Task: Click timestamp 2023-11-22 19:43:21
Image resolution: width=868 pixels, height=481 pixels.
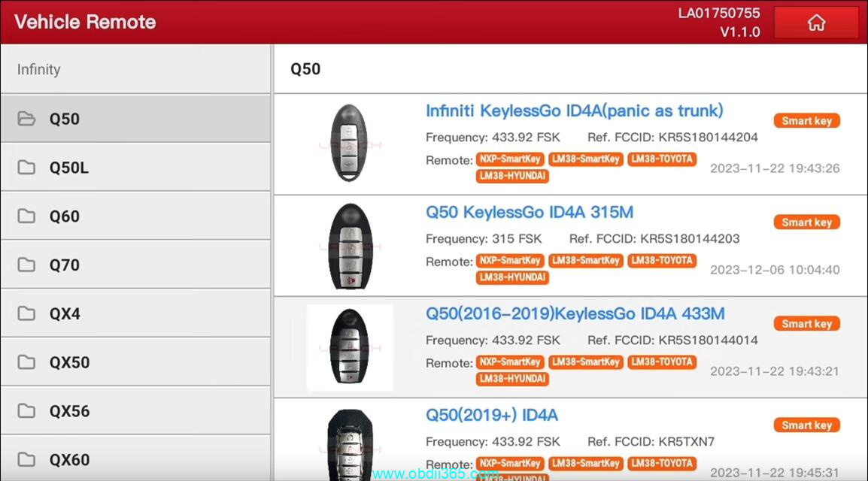Action: point(775,371)
